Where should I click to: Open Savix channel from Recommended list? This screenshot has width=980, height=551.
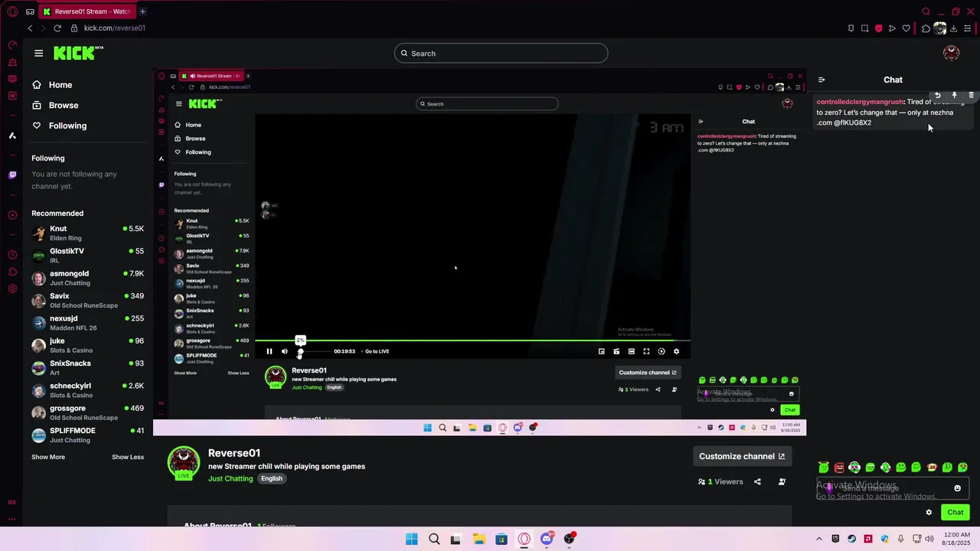click(87, 301)
